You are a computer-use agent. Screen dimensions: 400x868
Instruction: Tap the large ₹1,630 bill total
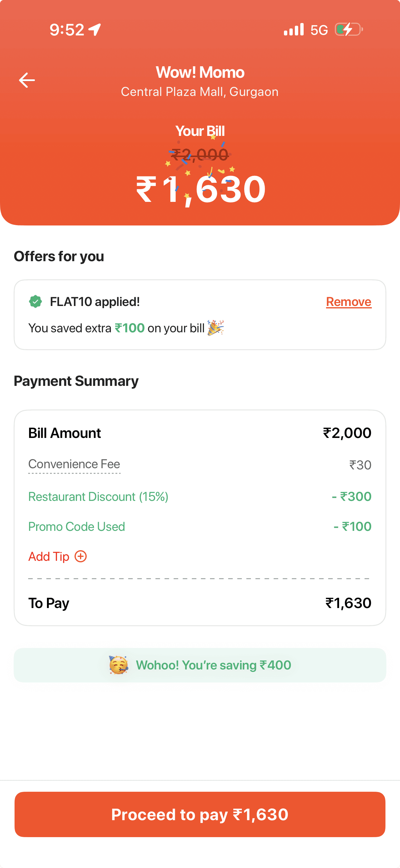(201, 189)
